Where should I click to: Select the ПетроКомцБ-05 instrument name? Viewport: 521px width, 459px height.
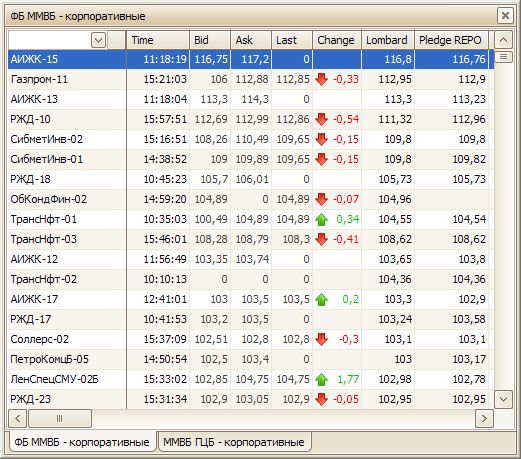click(50, 359)
